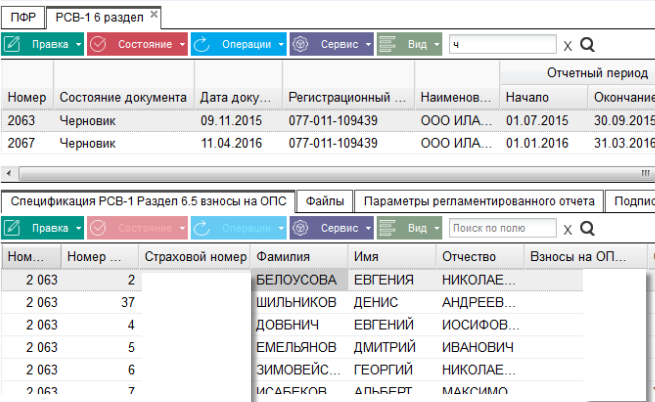Sort by Состояние документа column header
The width and height of the screenshot is (655, 402).
[123, 97]
